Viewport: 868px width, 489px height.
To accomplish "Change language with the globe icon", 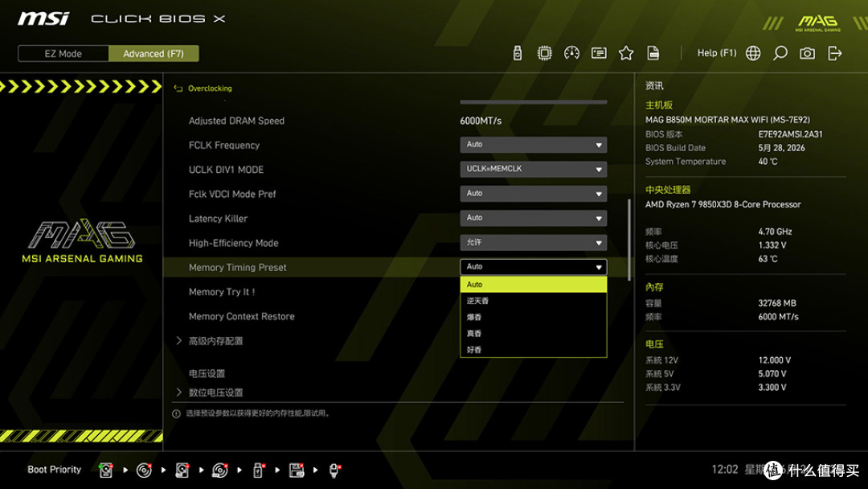I will 753,53.
